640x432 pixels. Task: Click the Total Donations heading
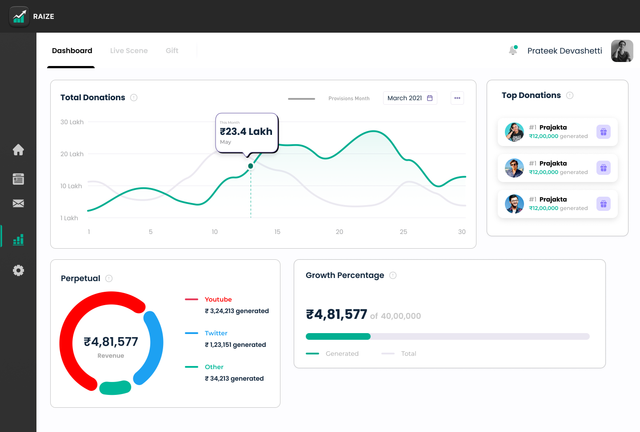point(93,98)
